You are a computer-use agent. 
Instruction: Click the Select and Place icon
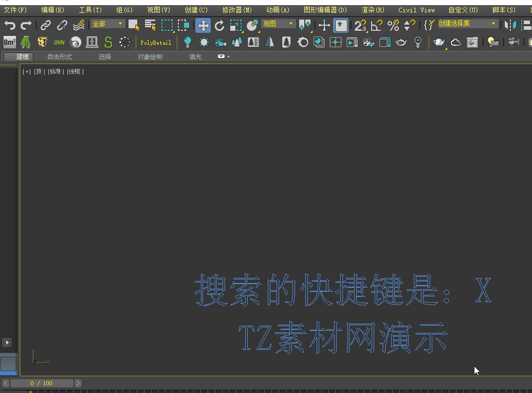click(252, 26)
